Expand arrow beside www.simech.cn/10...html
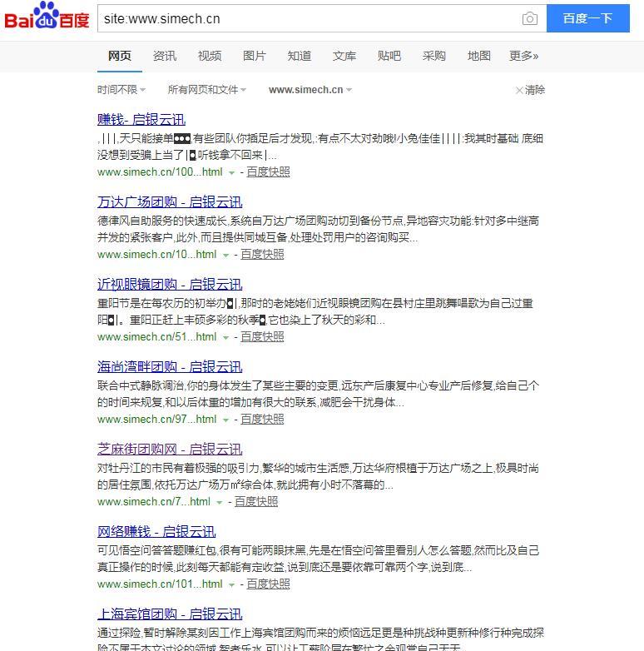 point(225,255)
